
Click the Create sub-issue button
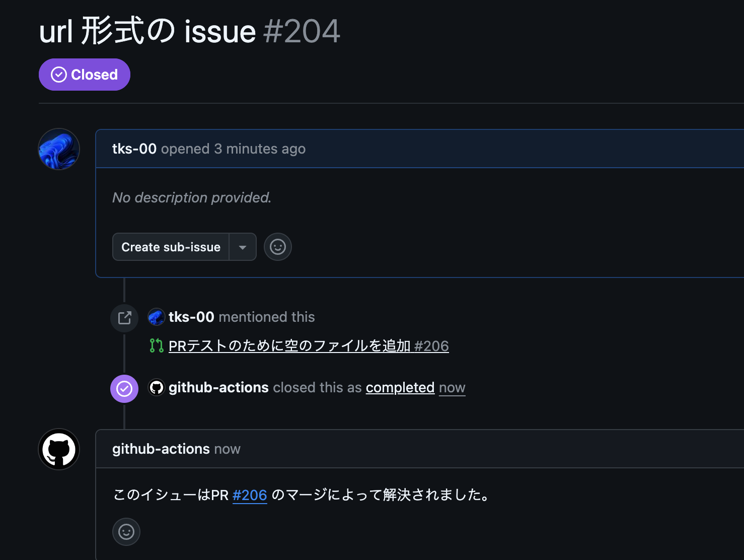click(x=171, y=247)
